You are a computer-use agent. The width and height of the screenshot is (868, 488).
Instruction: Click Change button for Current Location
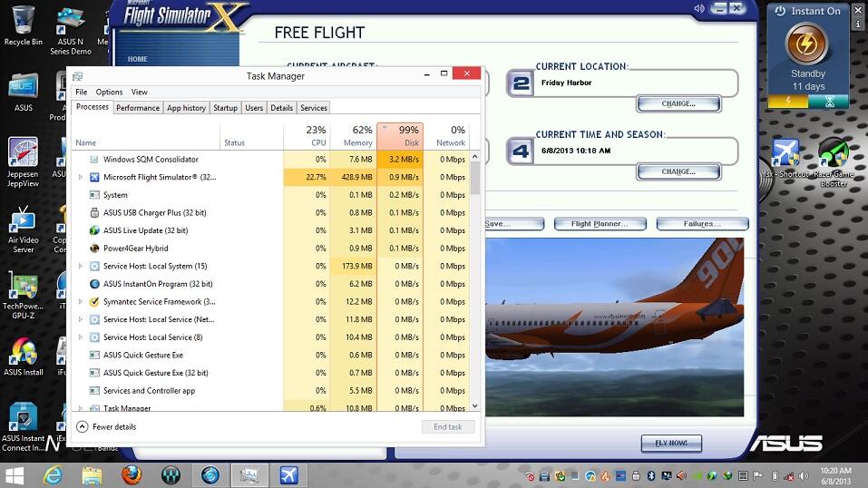(678, 104)
